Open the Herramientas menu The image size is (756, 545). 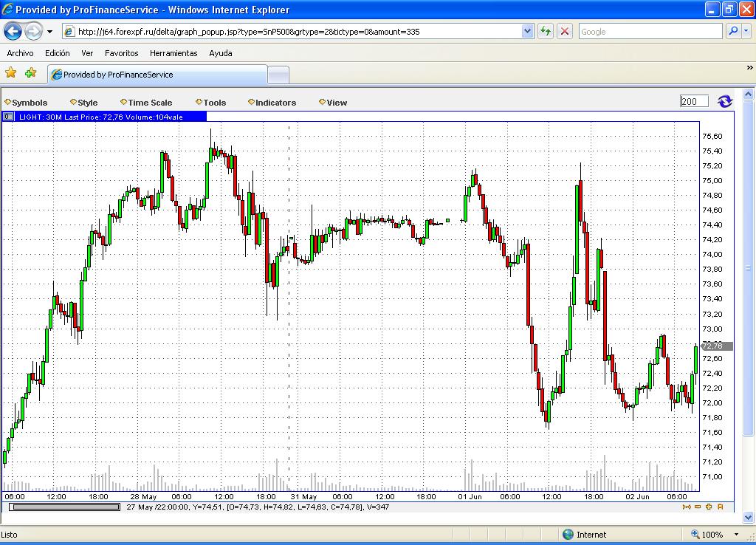(x=173, y=53)
